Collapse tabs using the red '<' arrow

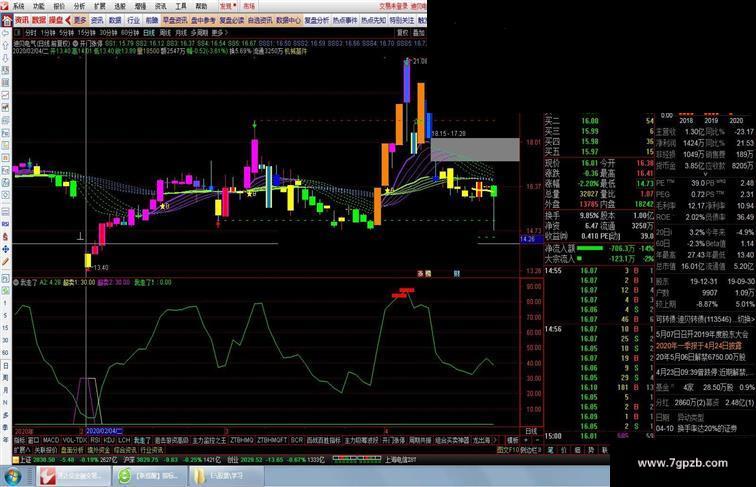tap(68, 20)
